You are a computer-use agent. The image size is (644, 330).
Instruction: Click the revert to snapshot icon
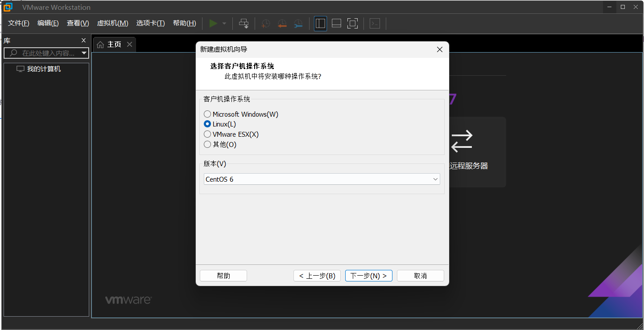pyautogui.click(x=282, y=24)
